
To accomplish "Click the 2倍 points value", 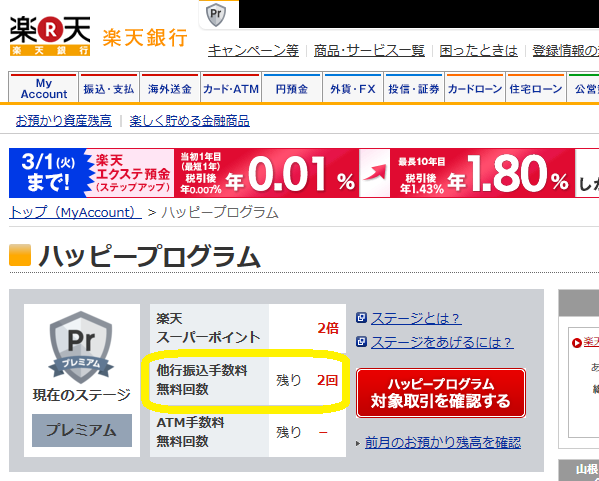I will [328, 328].
